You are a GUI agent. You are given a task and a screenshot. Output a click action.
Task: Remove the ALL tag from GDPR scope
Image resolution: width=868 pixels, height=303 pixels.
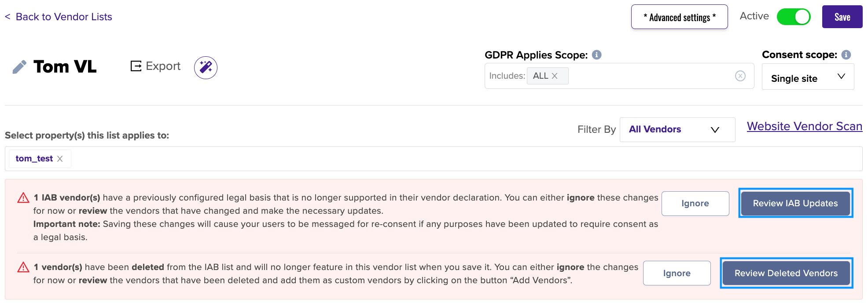point(555,76)
